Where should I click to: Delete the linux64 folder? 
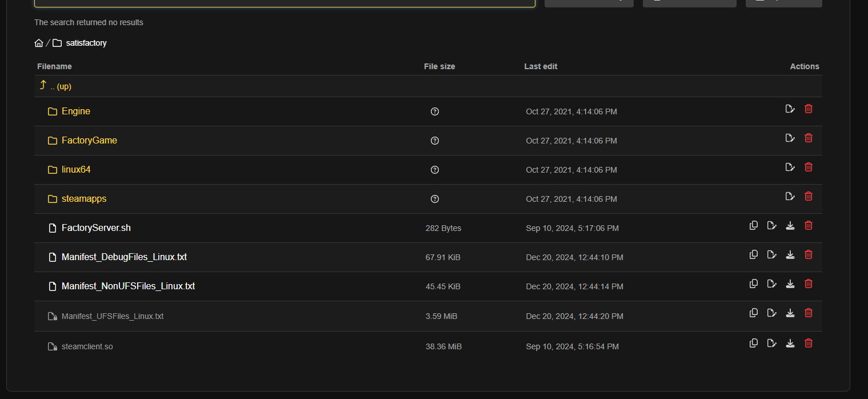[808, 167]
